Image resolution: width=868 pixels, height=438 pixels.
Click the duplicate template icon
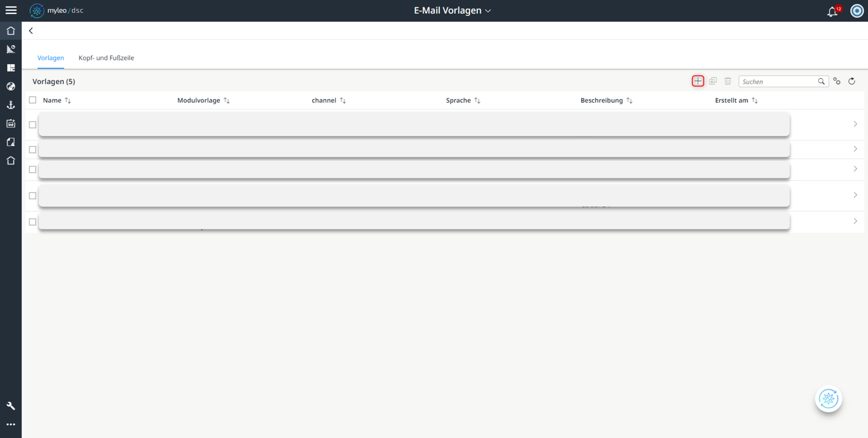point(713,81)
